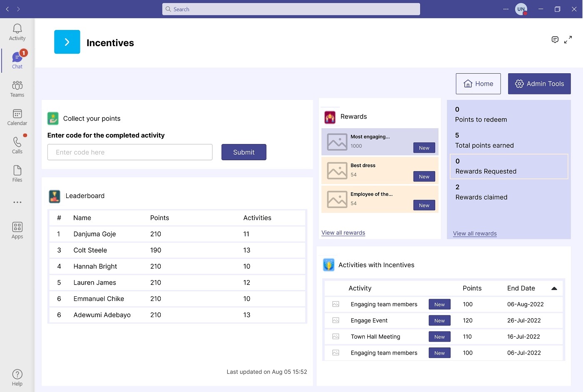Browse Apps from the sidebar
Viewport: 583px width, 392px height.
[17, 230]
